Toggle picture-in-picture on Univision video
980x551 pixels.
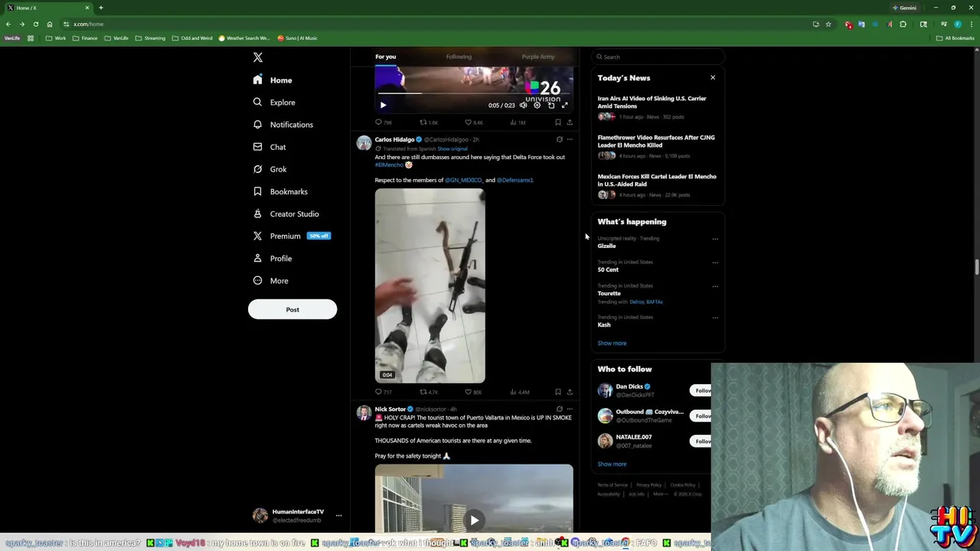[x=551, y=105]
